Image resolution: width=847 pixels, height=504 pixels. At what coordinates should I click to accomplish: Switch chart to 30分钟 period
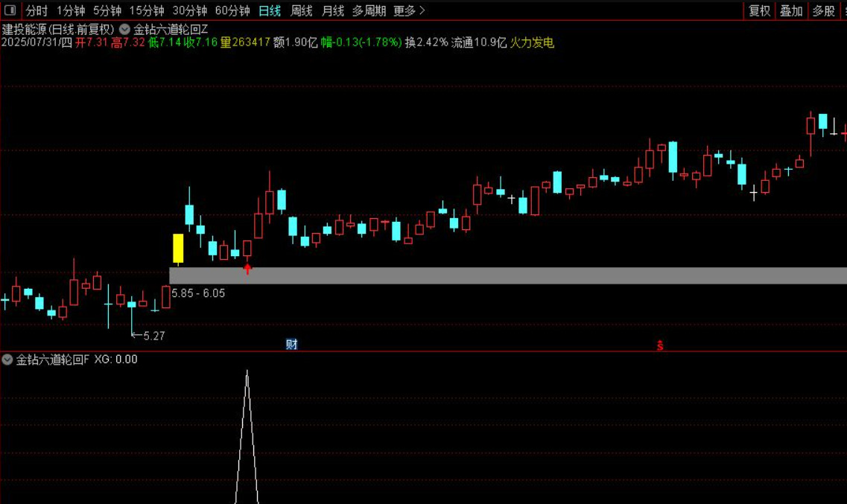click(x=190, y=10)
